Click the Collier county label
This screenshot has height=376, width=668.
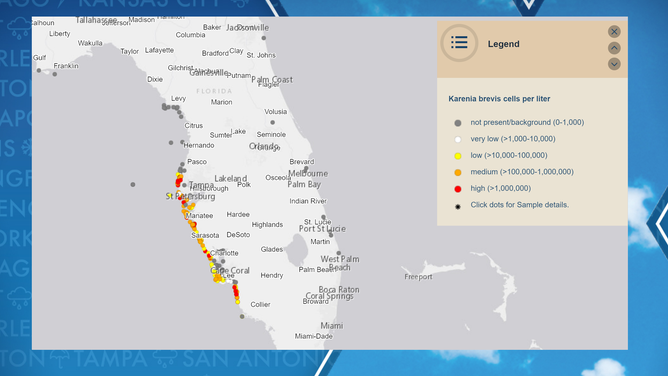[x=260, y=304]
